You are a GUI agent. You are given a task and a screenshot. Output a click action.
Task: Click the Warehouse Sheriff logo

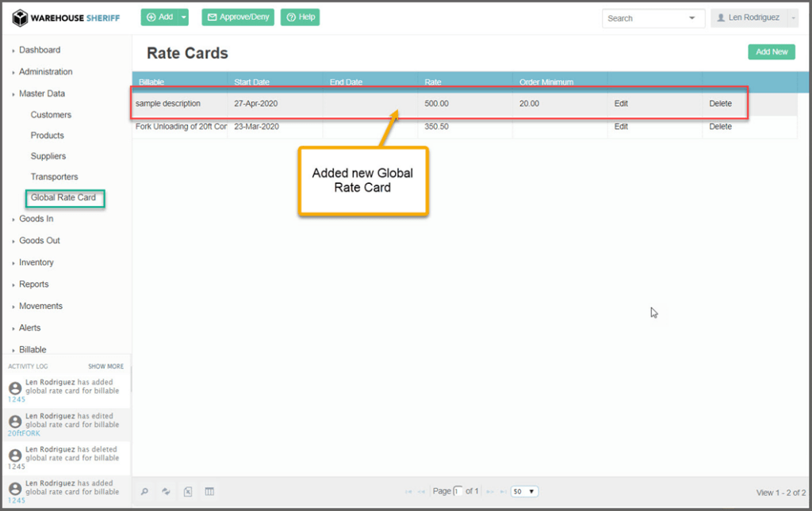66,17
